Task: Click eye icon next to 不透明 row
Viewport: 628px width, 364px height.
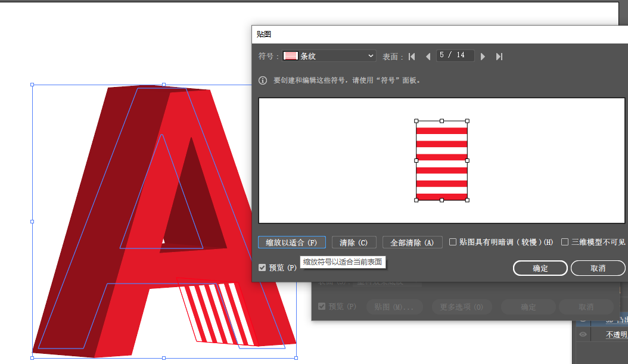Action: pos(583,334)
